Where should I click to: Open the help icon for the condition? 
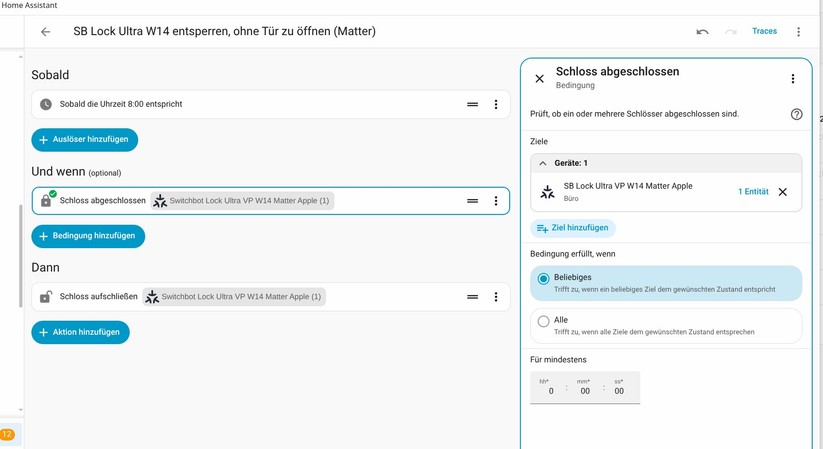[796, 114]
